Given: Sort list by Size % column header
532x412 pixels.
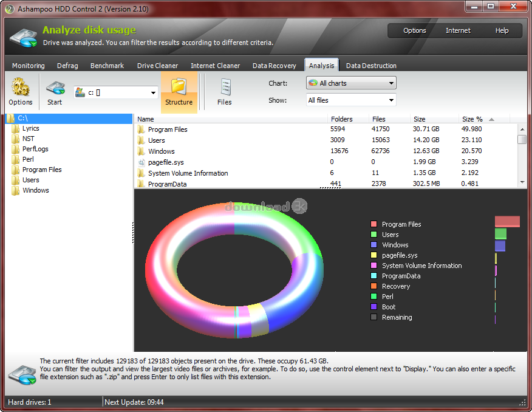Looking at the screenshot, I should point(472,119).
